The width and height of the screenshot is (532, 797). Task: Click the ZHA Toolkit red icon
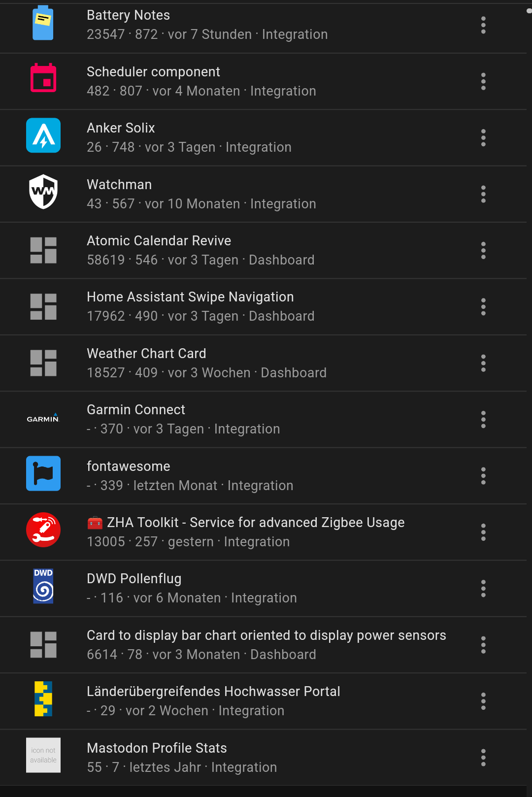point(43,530)
